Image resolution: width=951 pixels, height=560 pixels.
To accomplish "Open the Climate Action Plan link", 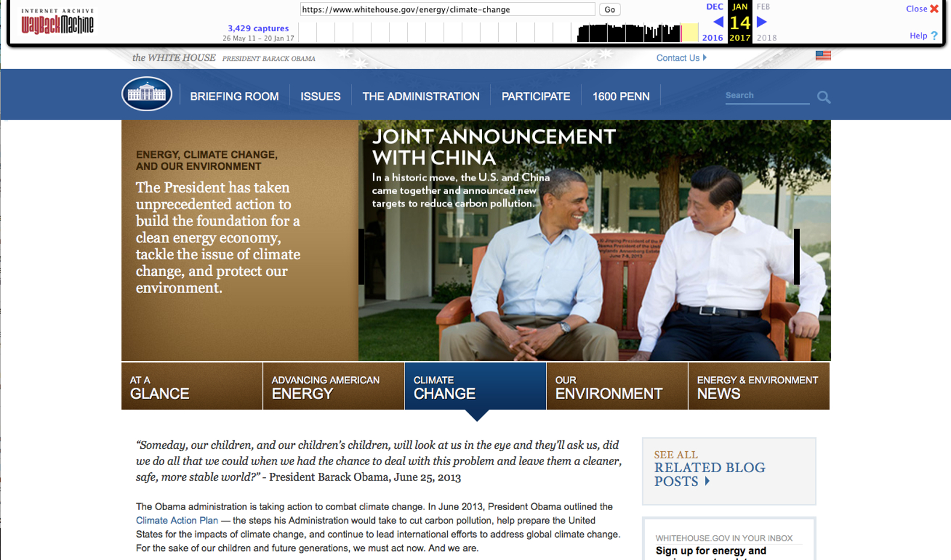I will point(177,520).
